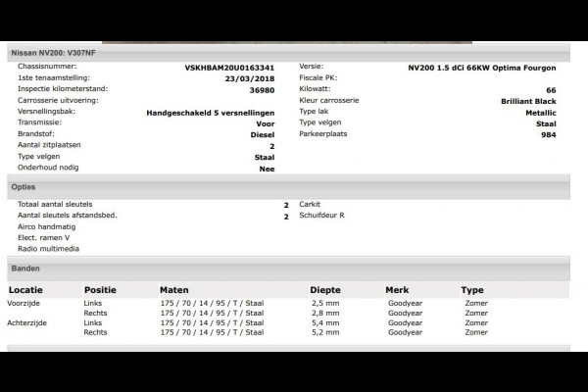The height and width of the screenshot is (392, 588).
Task: Click the Achterzijde row label
Action: pyautogui.click(x=27, y=323)
